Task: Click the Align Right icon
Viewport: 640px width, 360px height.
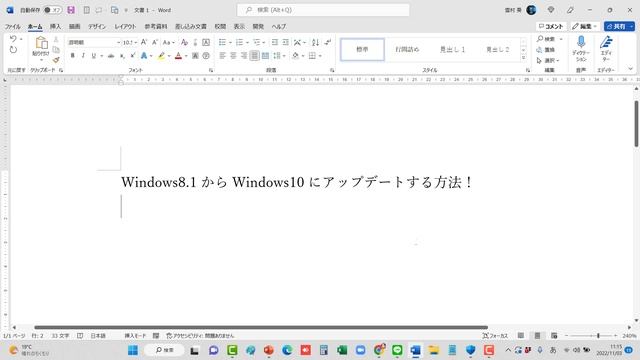Action: coord(244,56)
